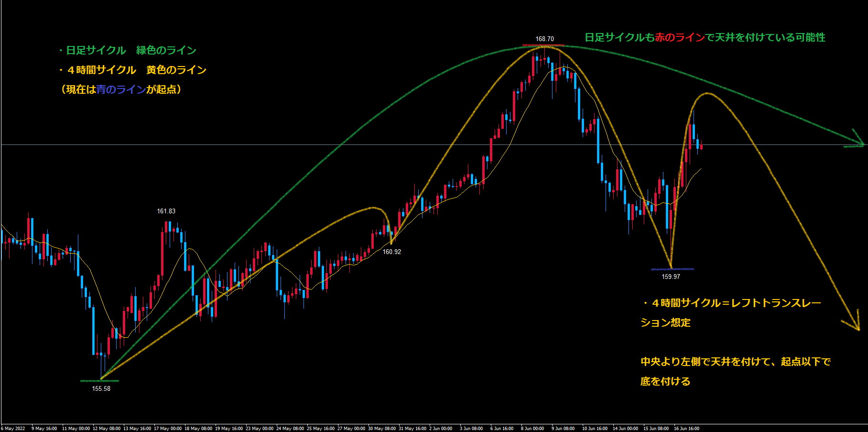This screenshot has height=432, width=868.
Task: Select the '日足サイクル 緑色のライン' text annotation
Action: coord(127,50)
